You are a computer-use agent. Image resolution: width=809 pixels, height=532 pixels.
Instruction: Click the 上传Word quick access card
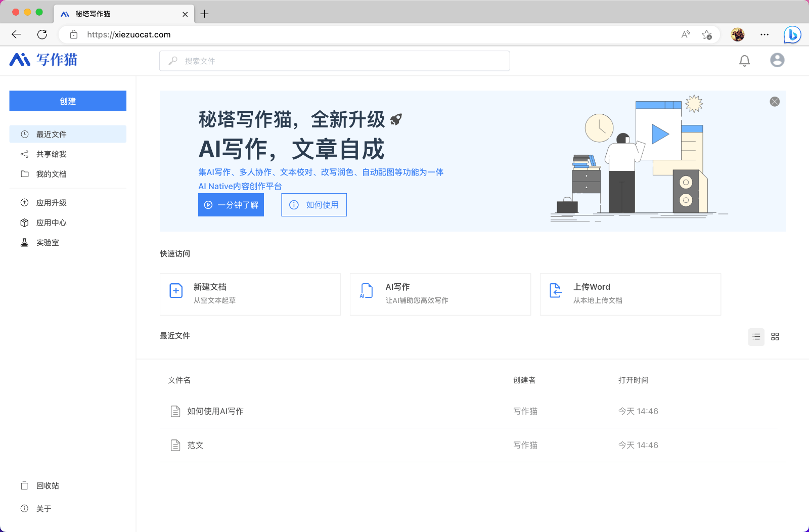[x=631, y=294]
